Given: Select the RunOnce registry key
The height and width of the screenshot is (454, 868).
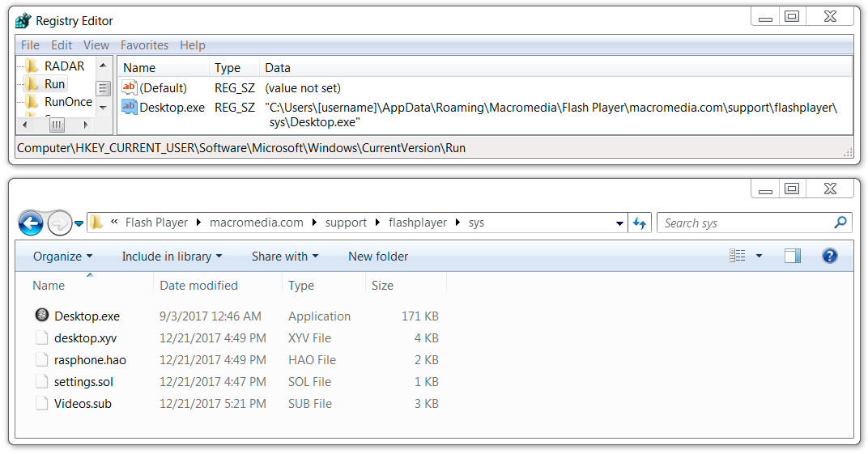Looking at the screenshot, I should pos(68,102).
